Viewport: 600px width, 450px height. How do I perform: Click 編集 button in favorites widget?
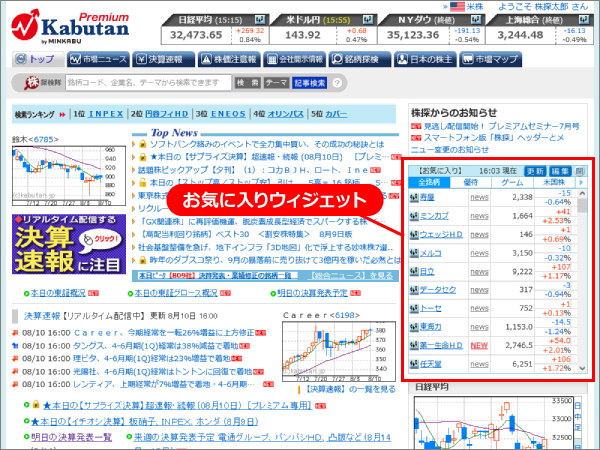coord(560,171)
